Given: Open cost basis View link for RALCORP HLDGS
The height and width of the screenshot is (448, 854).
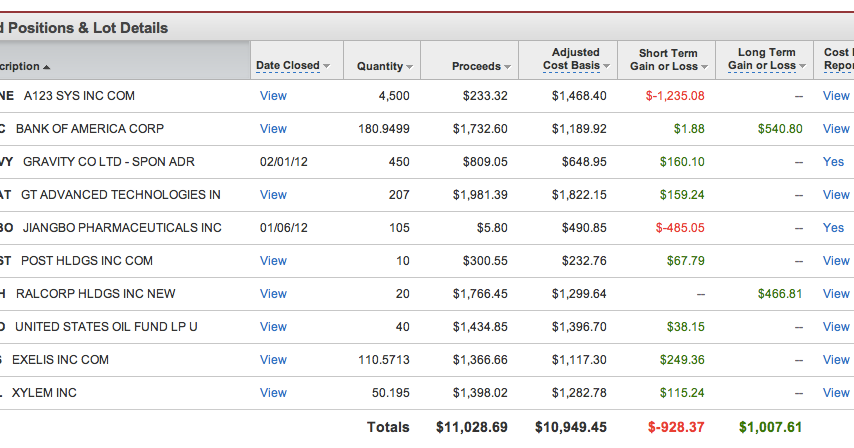Looking at the screenshot, I should pyautogui.click(x=836, y=294).
